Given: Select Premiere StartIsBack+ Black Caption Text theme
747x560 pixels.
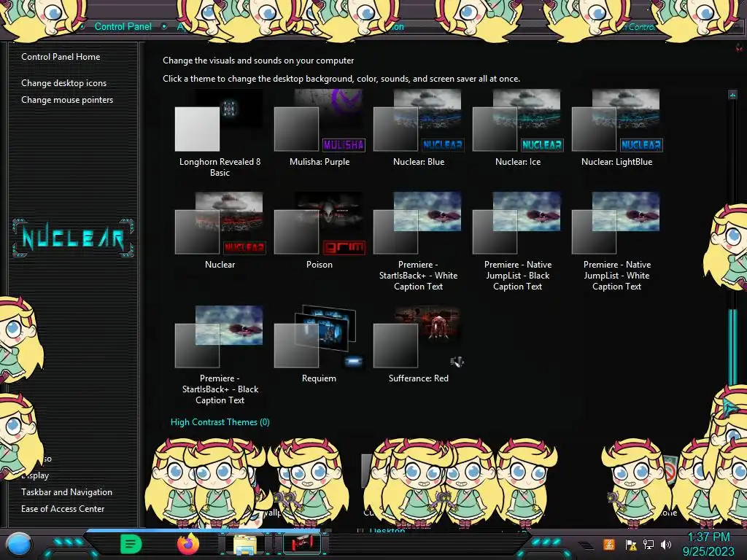Looking at the screenshot, I should (x=220, y=356).
